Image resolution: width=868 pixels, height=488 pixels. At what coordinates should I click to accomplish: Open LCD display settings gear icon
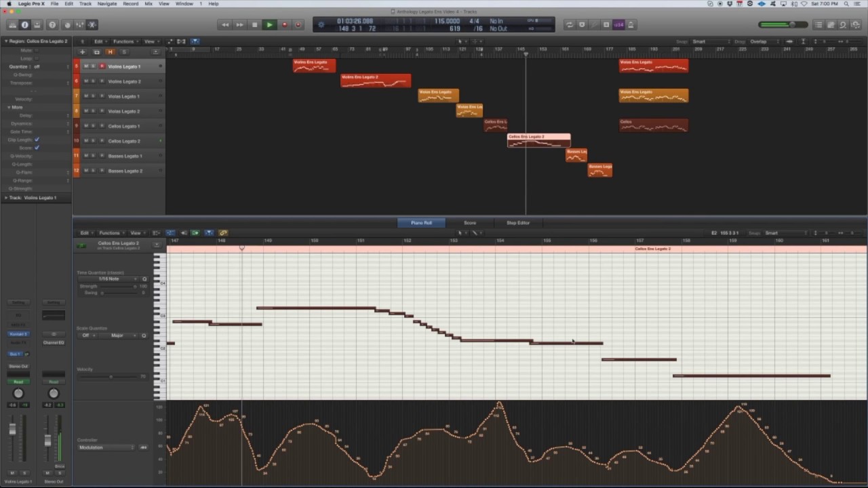(x=321, y=25)
